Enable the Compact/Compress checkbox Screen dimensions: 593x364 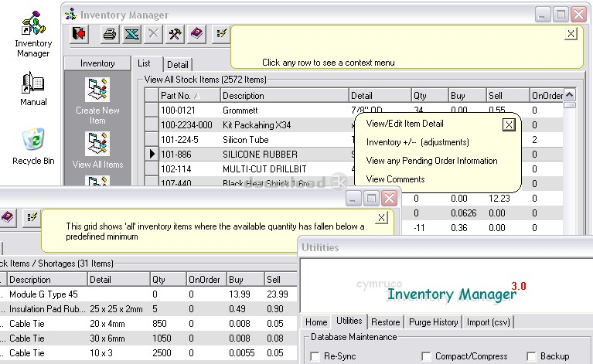pyautogui.click(x=426, y=356)
